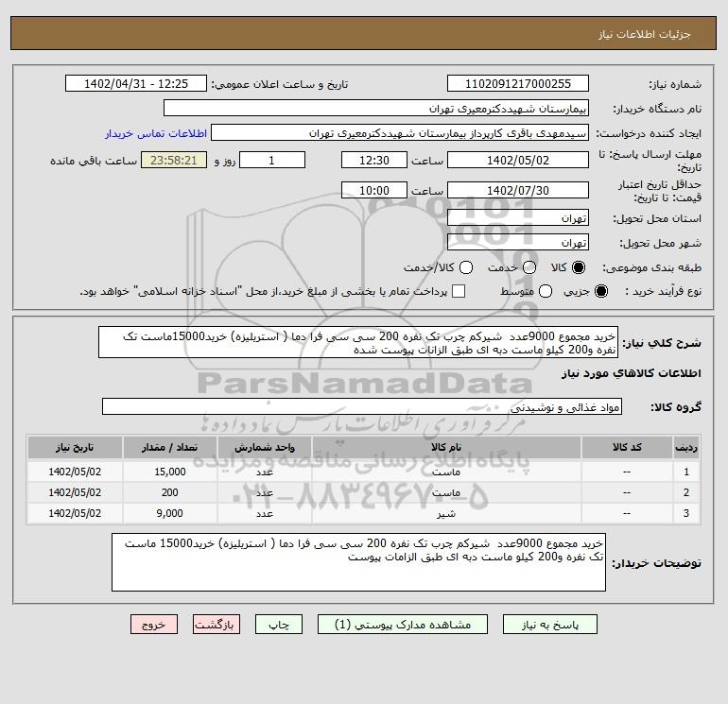Click the delivery province تهران field
This screenshot has width=728, height=704.
(x=518, y=217)
